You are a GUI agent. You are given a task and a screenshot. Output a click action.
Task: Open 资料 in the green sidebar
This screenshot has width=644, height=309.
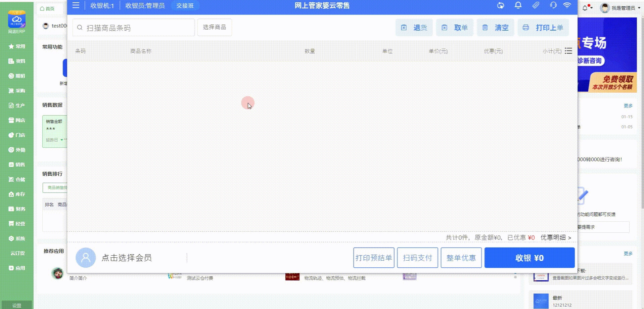(17, 61)
